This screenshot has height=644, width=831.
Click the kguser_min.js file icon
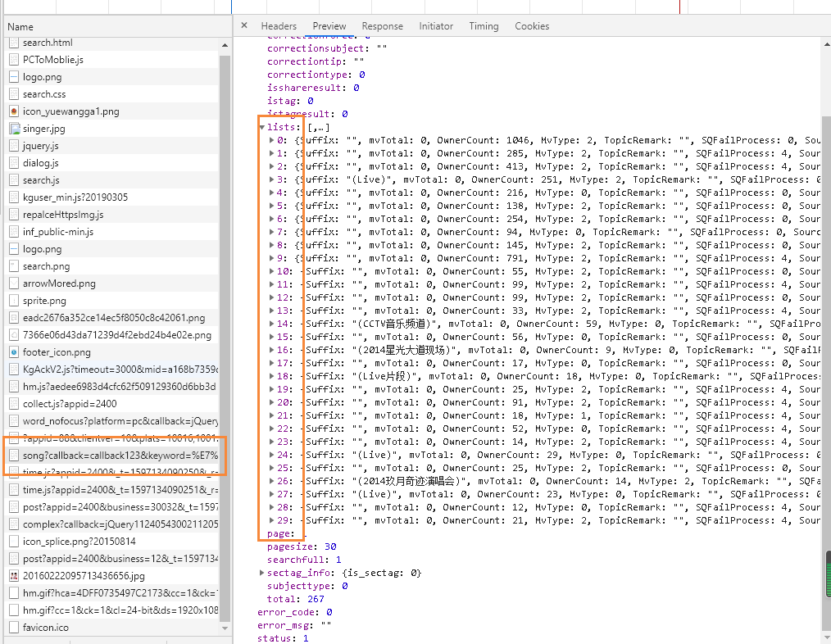point(14,197)
